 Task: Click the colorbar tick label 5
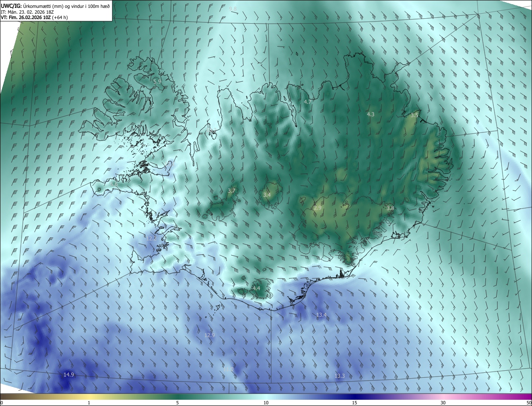177,403
